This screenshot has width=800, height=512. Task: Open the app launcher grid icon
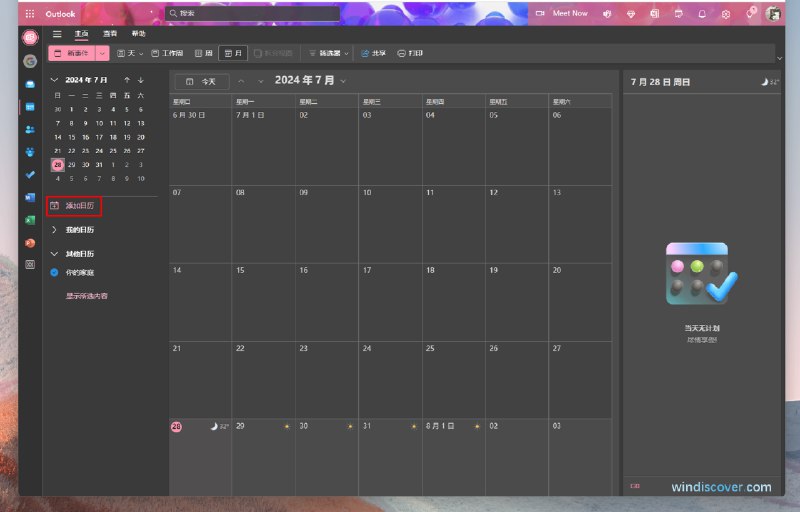[x=30, y=14]
